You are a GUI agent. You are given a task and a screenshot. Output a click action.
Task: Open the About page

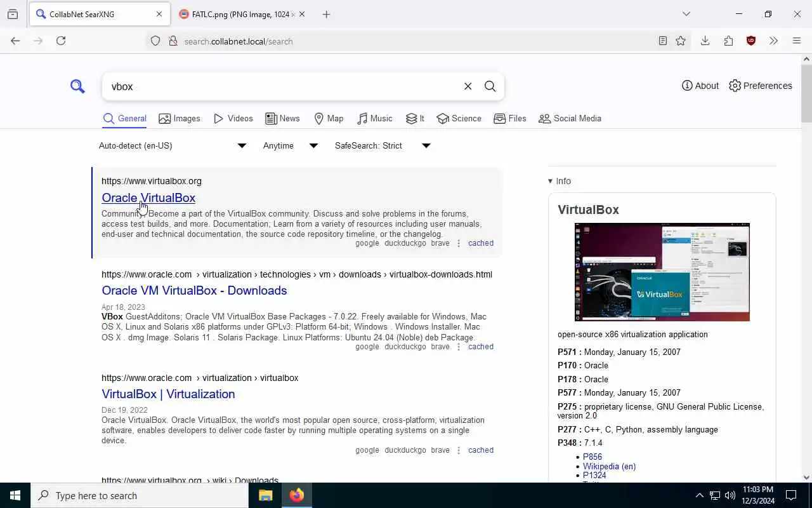coord(700,86)
